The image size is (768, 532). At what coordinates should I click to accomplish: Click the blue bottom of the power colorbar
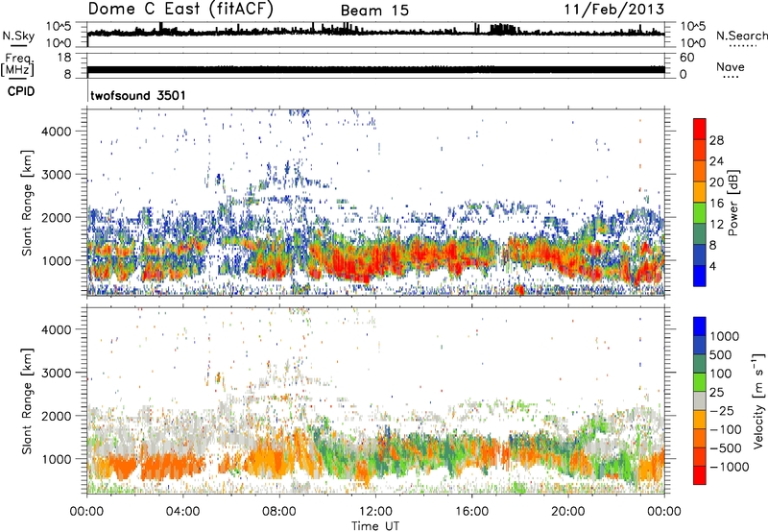(700, 276)
